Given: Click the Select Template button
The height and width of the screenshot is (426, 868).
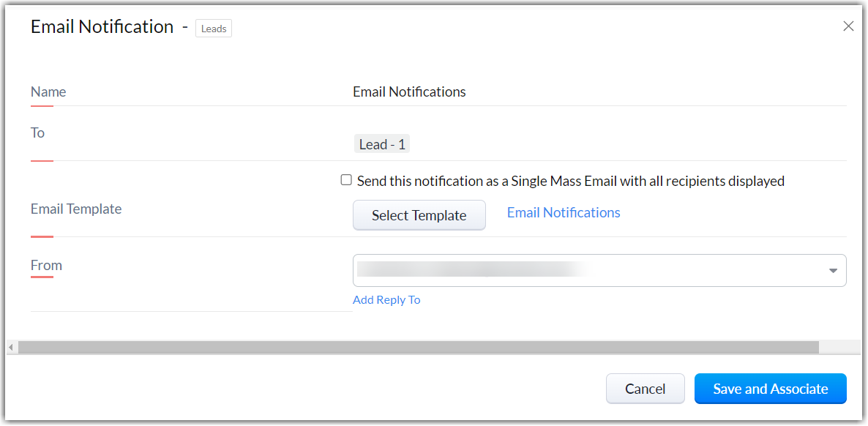Looking at the screenshot, I should tap(419, 215).
